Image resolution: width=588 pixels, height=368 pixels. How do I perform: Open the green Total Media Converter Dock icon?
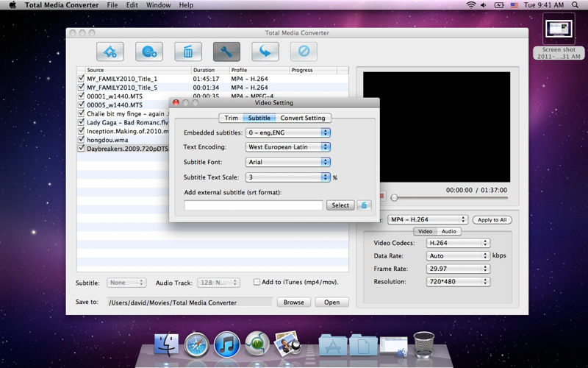coord(257,344)
